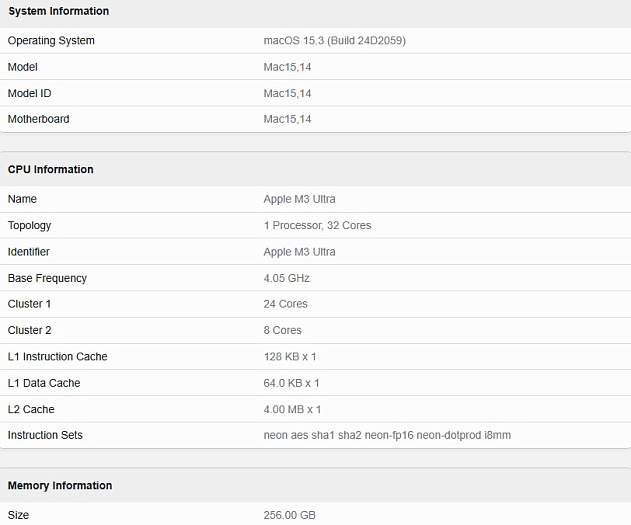Click the L1 Data Cache label

44,383
